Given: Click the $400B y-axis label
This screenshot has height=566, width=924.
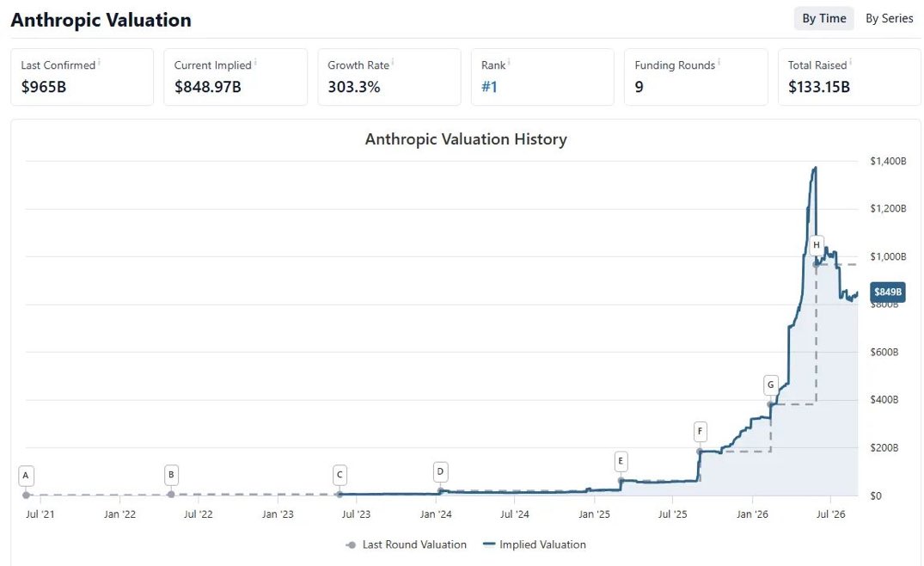Looking at the screenshot, I should click(884, 400).
